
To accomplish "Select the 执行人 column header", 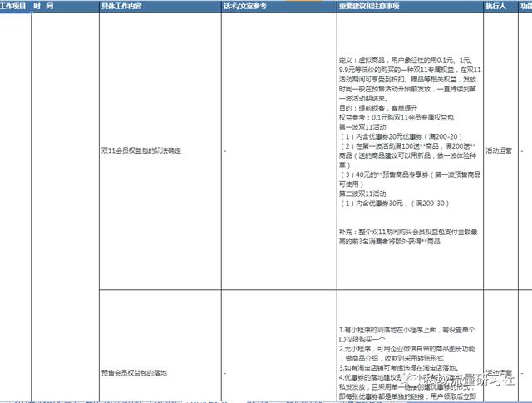I will [x=500, y=6].
